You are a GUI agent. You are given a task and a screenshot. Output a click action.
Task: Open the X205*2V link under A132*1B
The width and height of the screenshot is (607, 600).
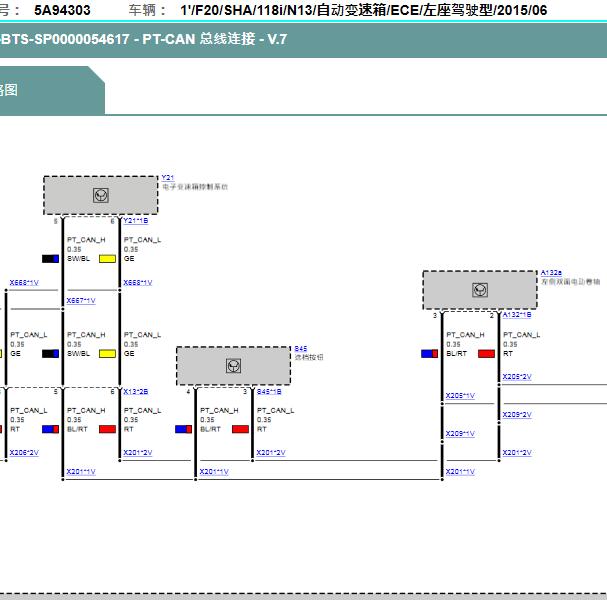[x=517, y=377]
